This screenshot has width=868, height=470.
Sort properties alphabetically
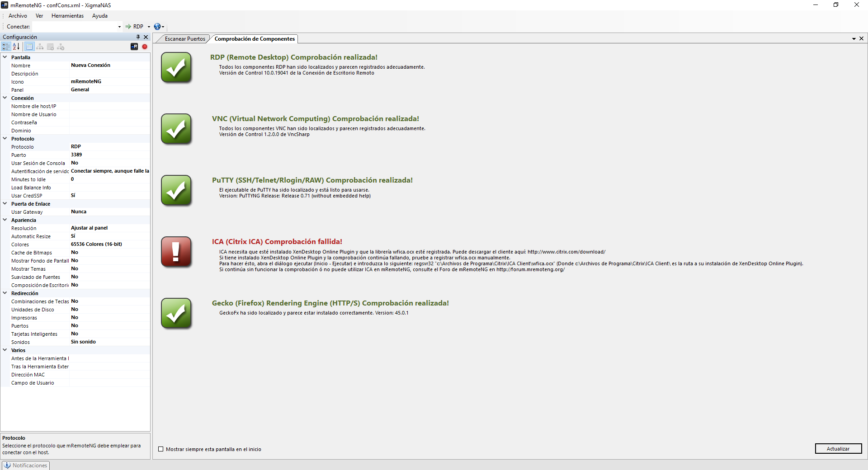(16, 47)
